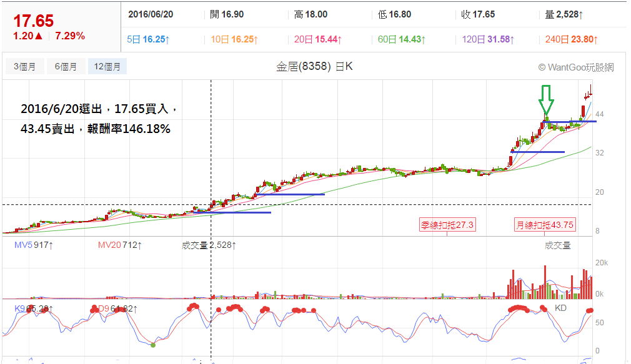Select the 12個月 chart range tab

click(107, 66)
